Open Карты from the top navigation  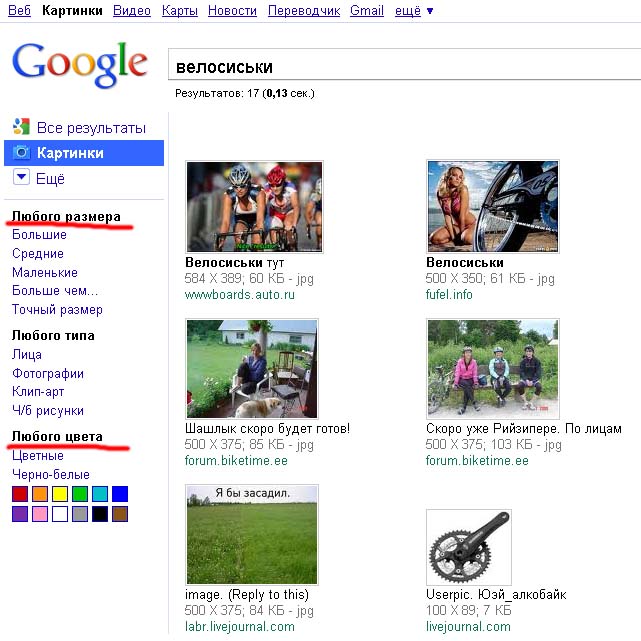(x=179, y=11)
